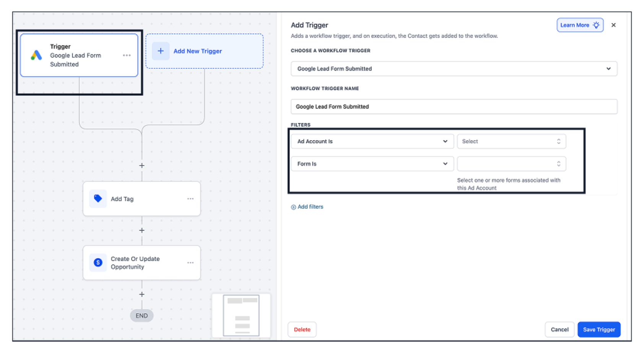Screen dimensions: 644x353
Task: Open the Form Is value dropdown
Action: click(x=511, y=163)
